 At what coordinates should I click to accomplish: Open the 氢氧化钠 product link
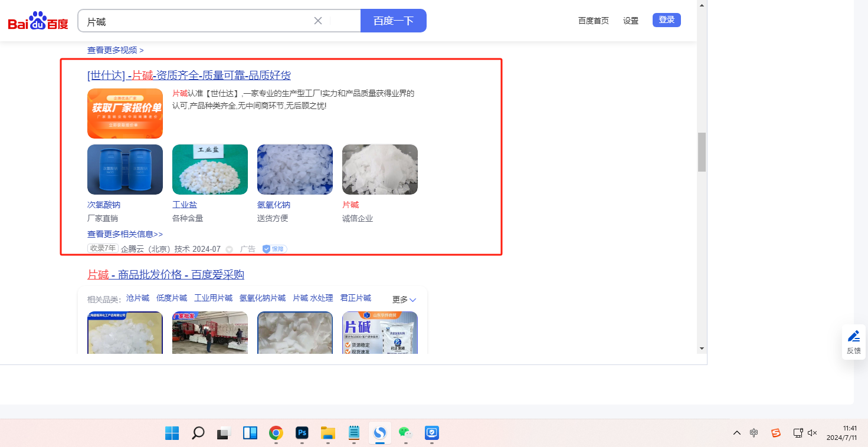pos(274,205)
